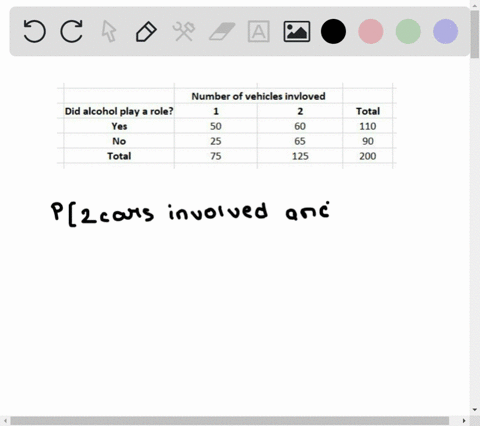
Task: Select the pointer selection tool
Action: tap(109, 31)
